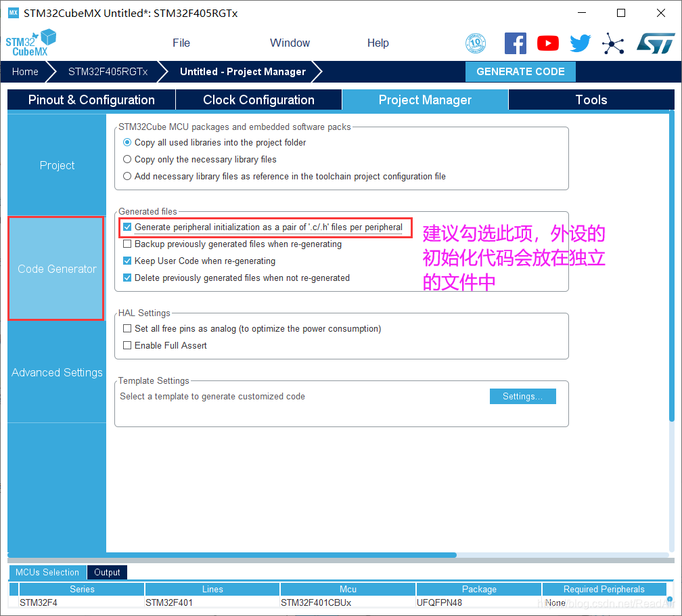Switch to Clock Configuration tab
The width and height of the screenshot is (682, 616).
(258, 100)
